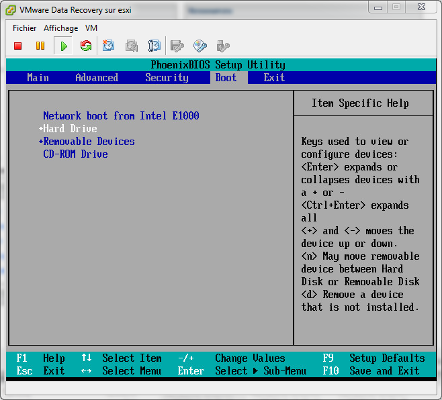Click the PhoenixBIOS Setup Utility title
442x400 pixels.
coord(218,64)
